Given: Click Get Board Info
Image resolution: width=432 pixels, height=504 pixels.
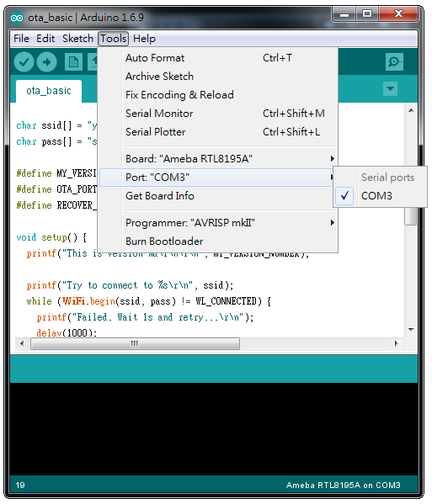Looking at the screenshot, I should pyautogui.click(x=217, y=196).
